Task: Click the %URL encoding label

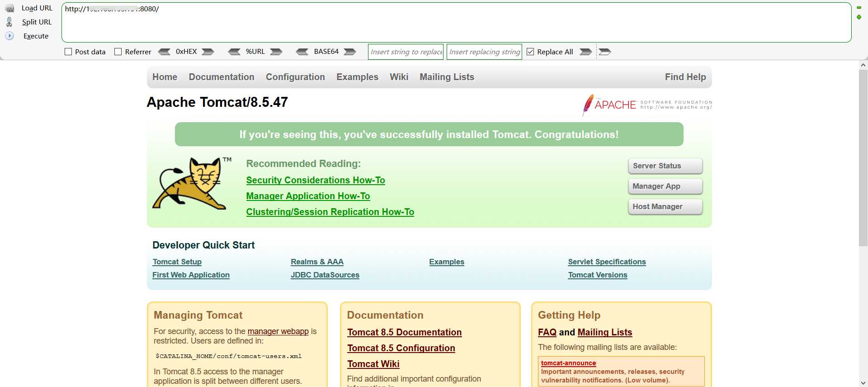Action: (x=255, y=52)
